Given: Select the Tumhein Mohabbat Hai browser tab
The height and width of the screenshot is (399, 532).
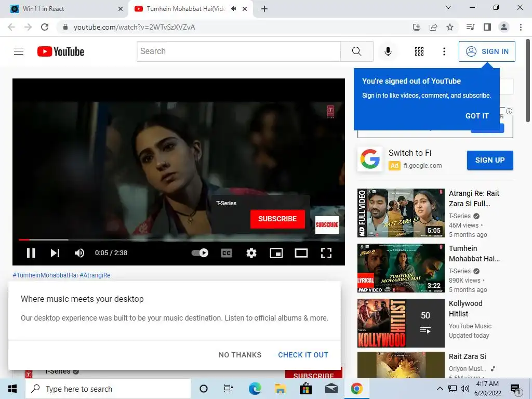Looking at the screenshot, I should [x=187, y=9].
